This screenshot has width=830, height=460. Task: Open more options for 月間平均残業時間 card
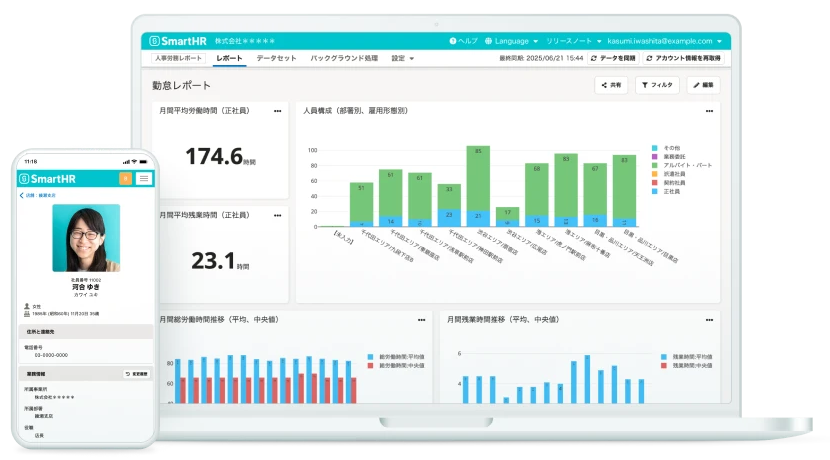click(277, 214)
